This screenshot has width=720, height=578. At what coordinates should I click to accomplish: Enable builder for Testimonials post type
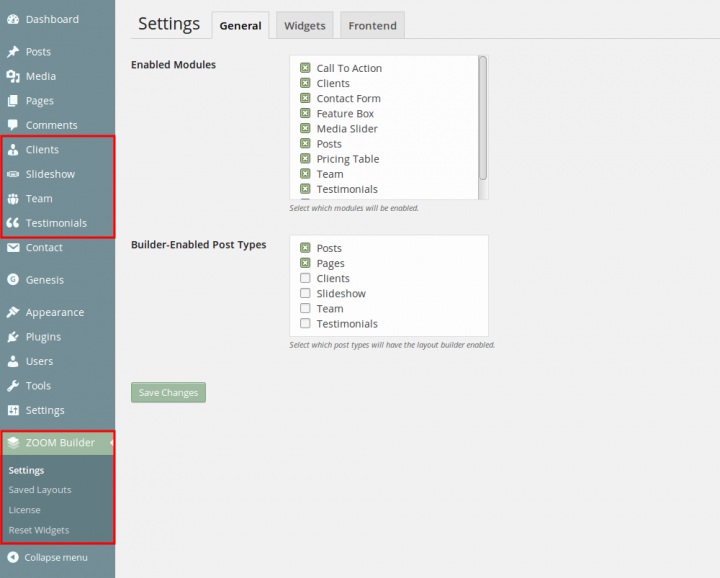(305, 323)
